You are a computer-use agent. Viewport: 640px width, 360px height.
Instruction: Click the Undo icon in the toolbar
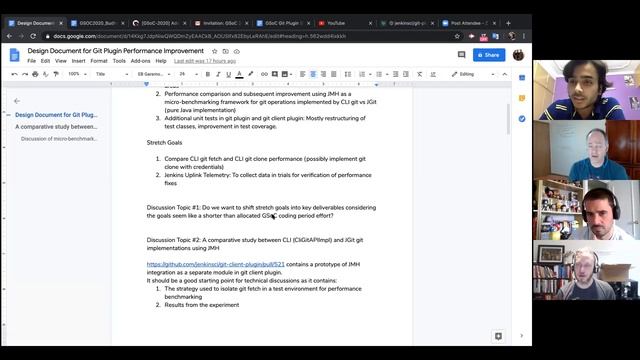pyautogui.click(x=15, y=74)
